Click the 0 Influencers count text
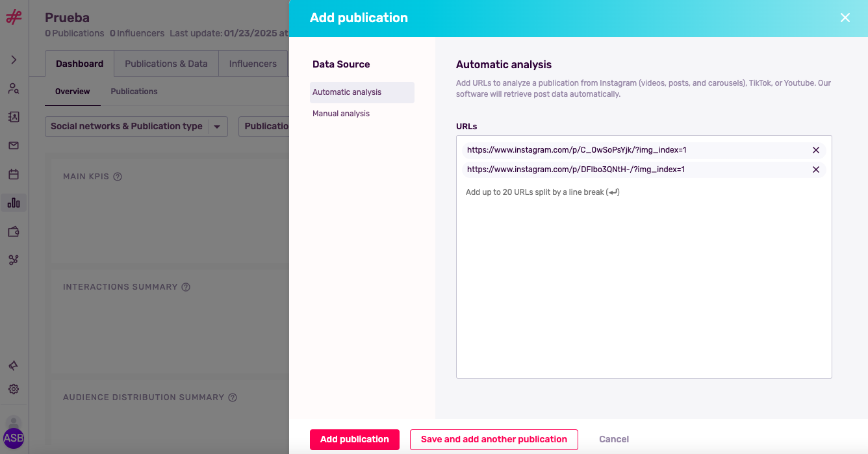The image size is (868, 454). click(x=137, y=33)
